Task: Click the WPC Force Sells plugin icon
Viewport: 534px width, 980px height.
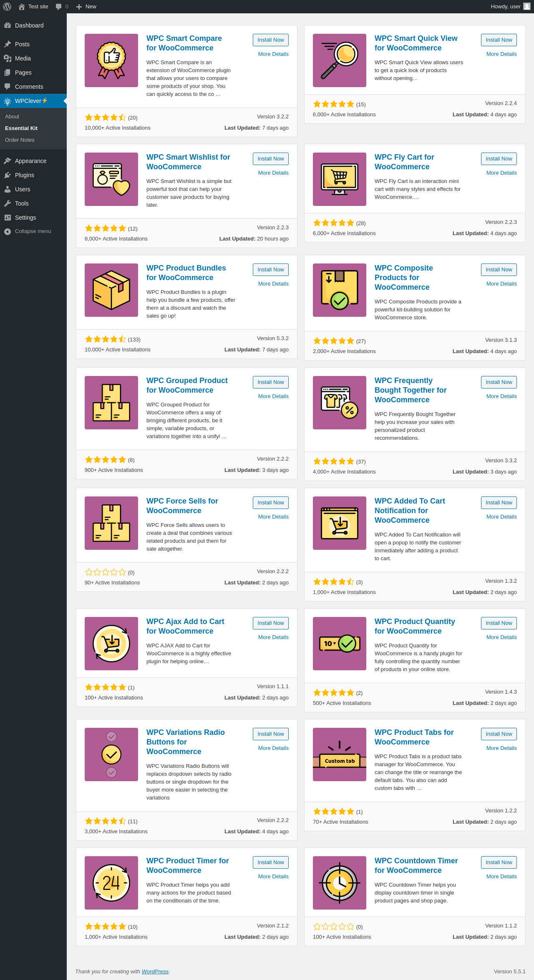Action: pyautogui.click(x=111, y=523)
